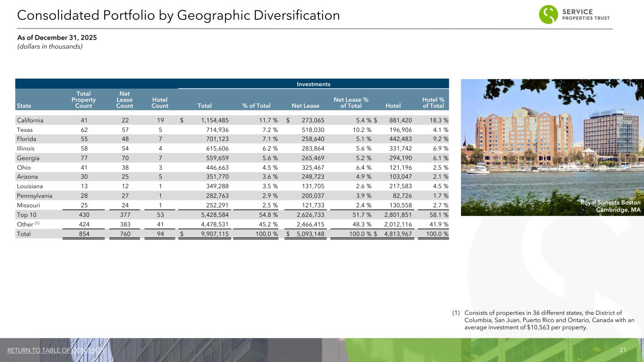The height and width of the screenshot is (362, 644).
Task: Click the Georgia row label
Action: pos(27,158)
